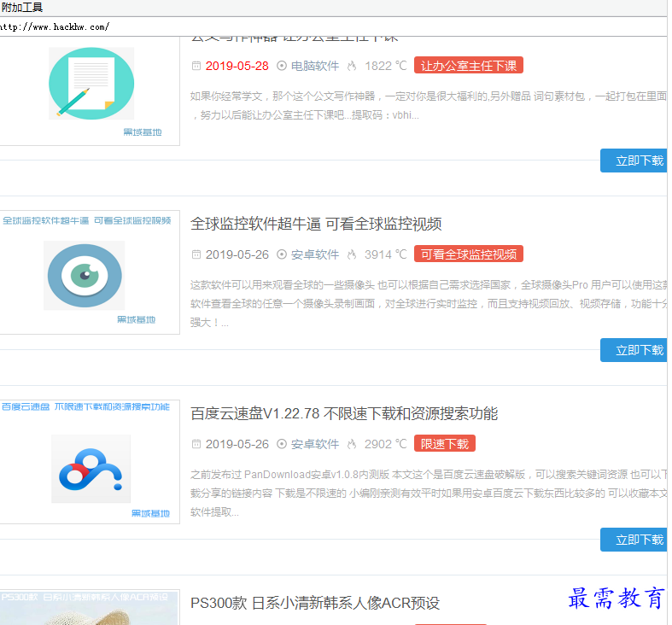Open the PS300款 preset thumbnail
The width and height of the screenshot is (672, 625).
(89, 608)
